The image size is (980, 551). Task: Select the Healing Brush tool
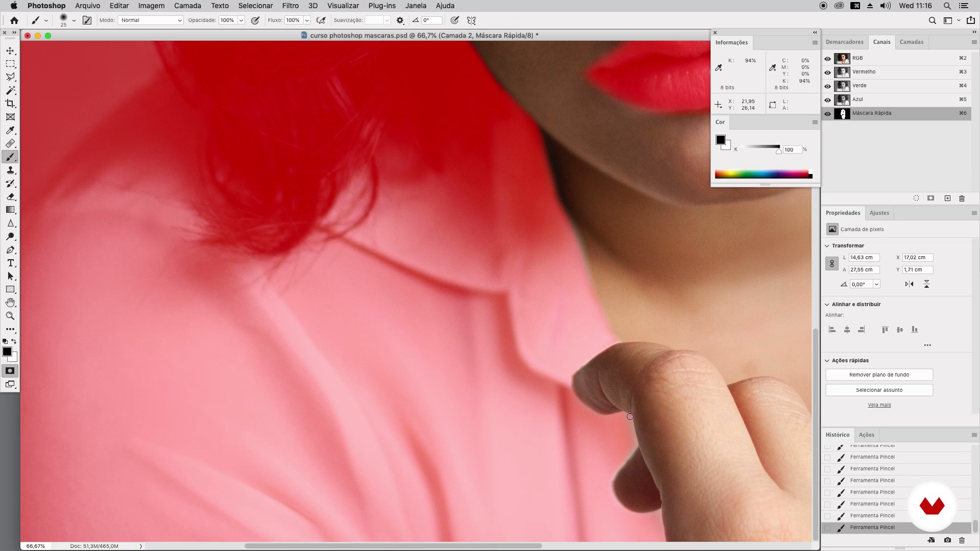[x=10, y=143]
